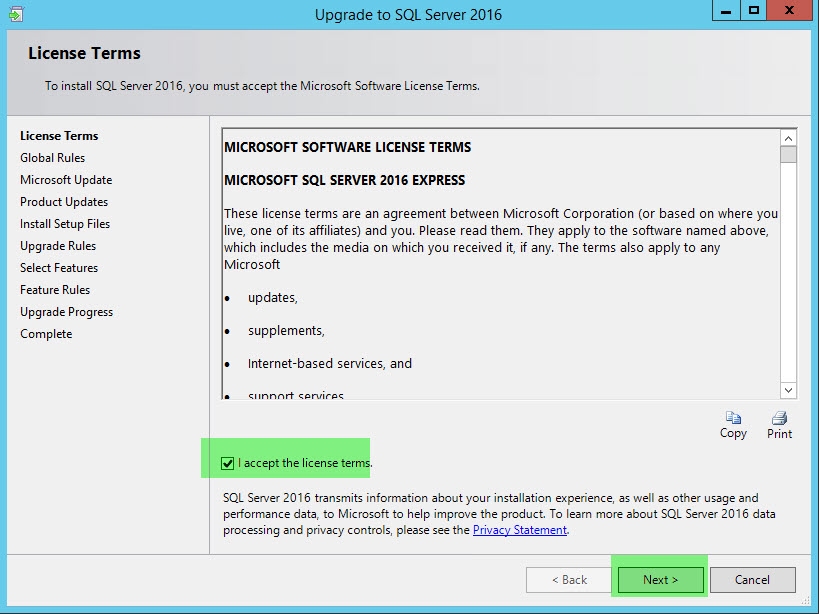Click the Back button
Image resolution: width=819 pixels, height=614 pixels.
tap(569, 580)
